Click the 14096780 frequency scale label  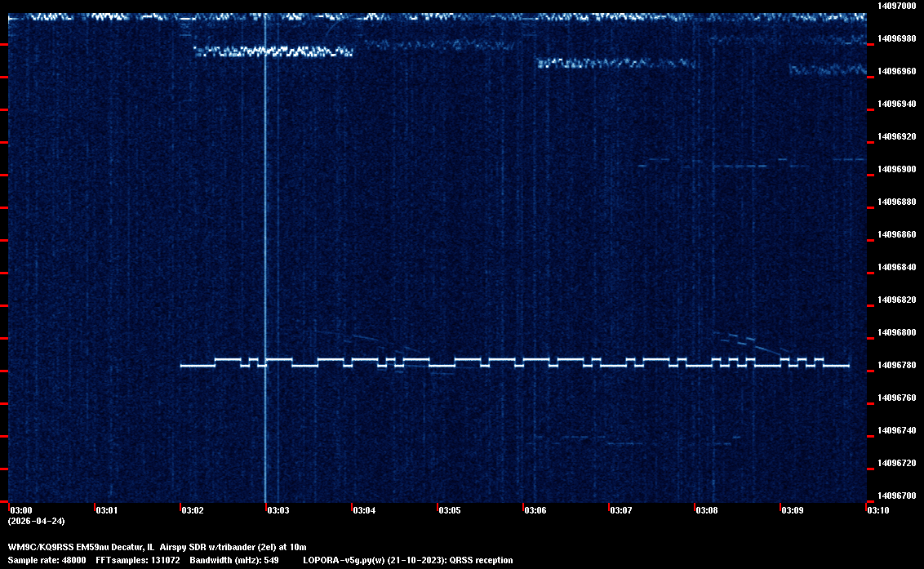pos(896,365)
